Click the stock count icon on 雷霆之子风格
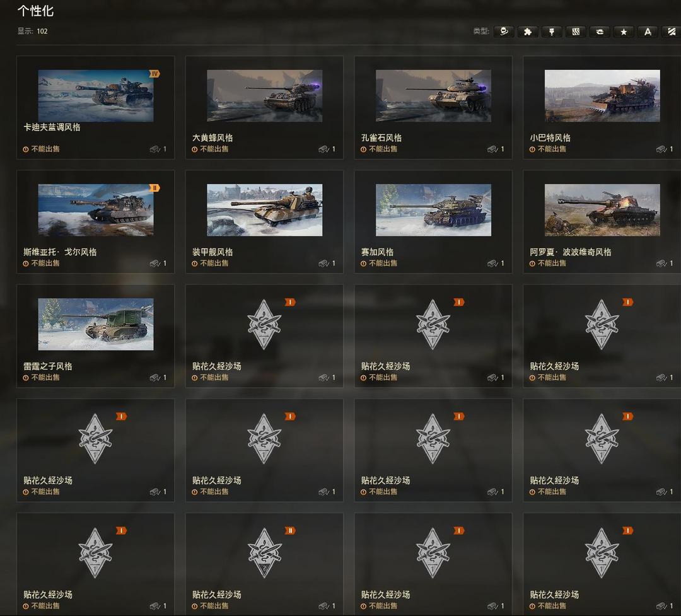Screen dimensions: 681x616 155,378
